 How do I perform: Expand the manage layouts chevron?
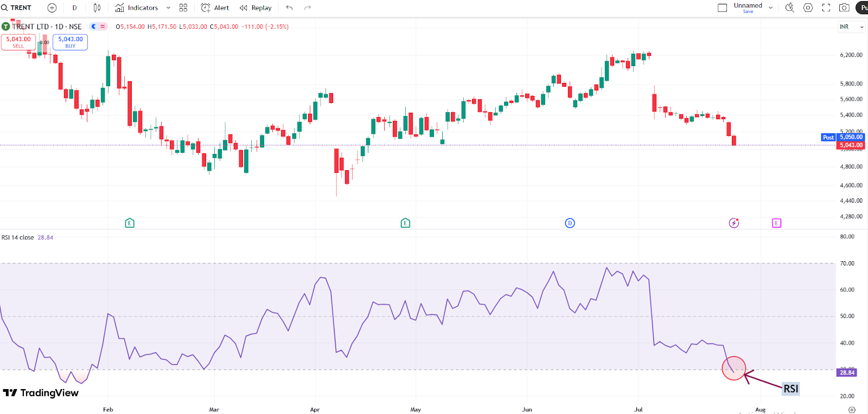[x=770, y=8]
